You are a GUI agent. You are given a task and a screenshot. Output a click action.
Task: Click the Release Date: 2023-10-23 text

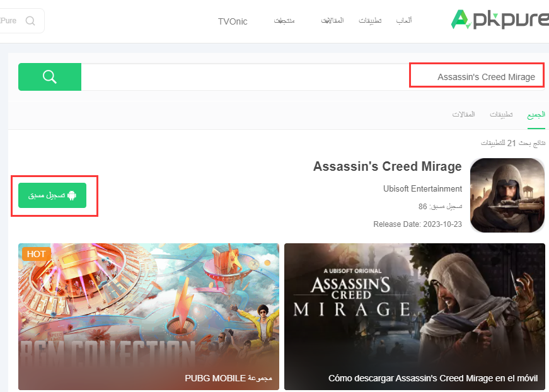point(417,224)
